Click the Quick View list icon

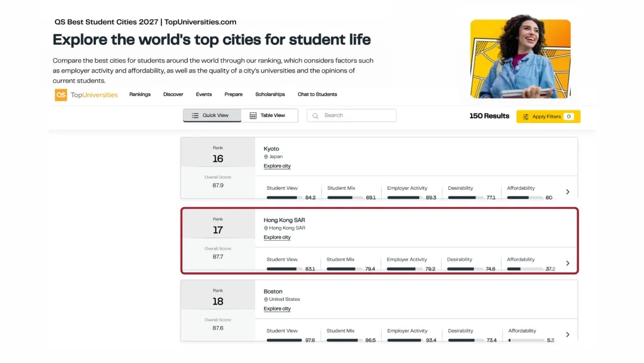[x=195, y=116]
